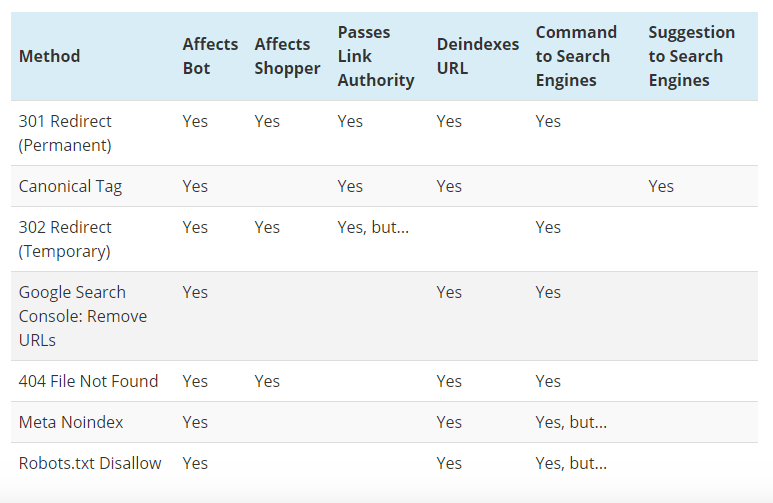Select the 404 File Not Found row label

[x=88, y=381]
